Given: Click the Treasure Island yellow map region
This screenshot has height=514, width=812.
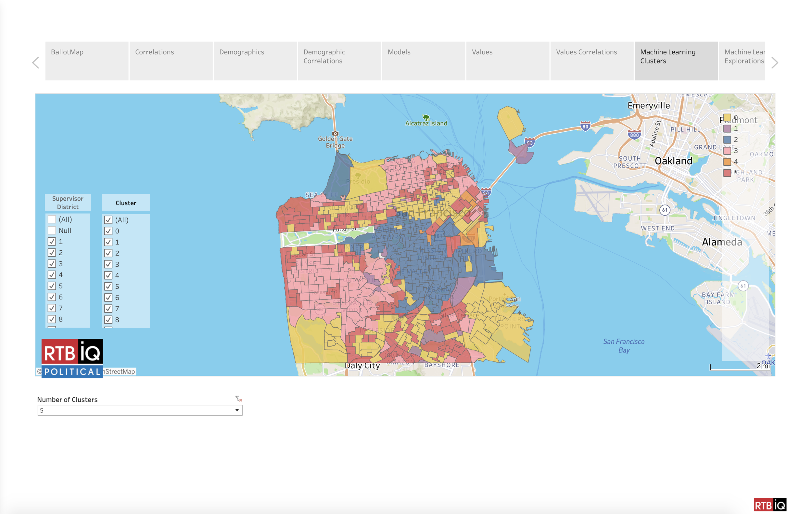Looking at the screenshot, I should coord(509,122).
